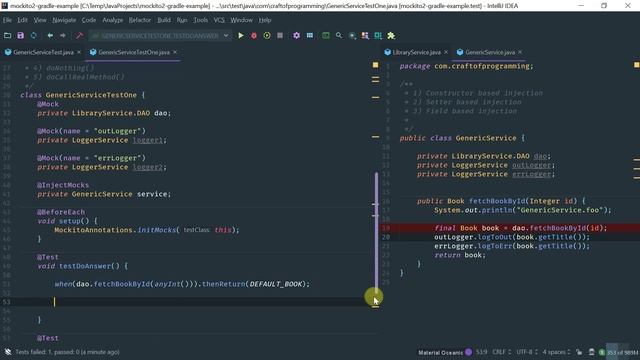
Task: Open the Analyze menu
Action: pyautogui.click(x=113, y=20)
